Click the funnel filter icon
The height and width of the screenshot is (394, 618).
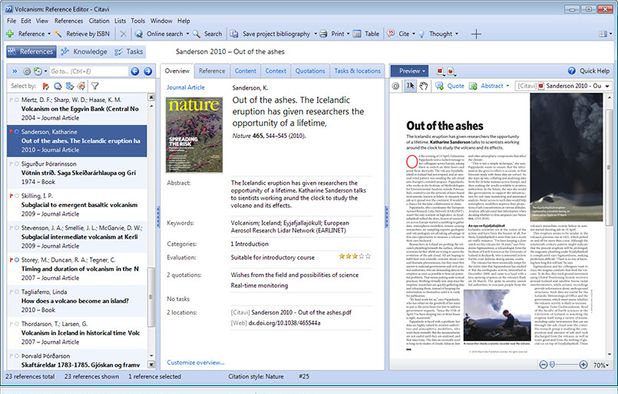(95, 86)
